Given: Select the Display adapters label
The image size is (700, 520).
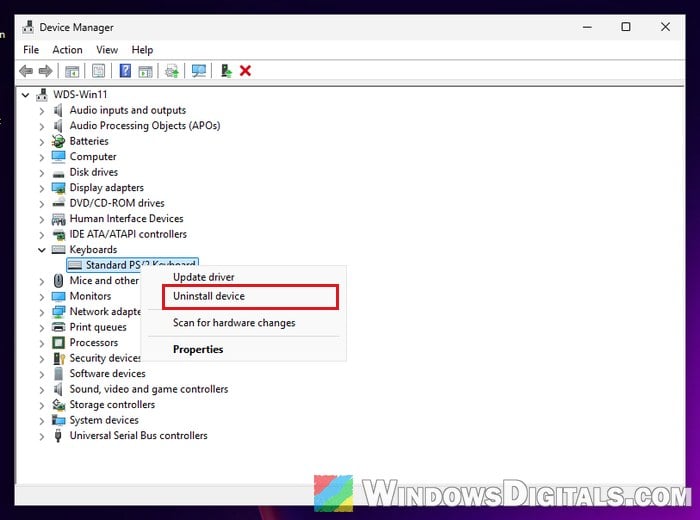Looking at the screenshot, I should (x=107, y=188).
